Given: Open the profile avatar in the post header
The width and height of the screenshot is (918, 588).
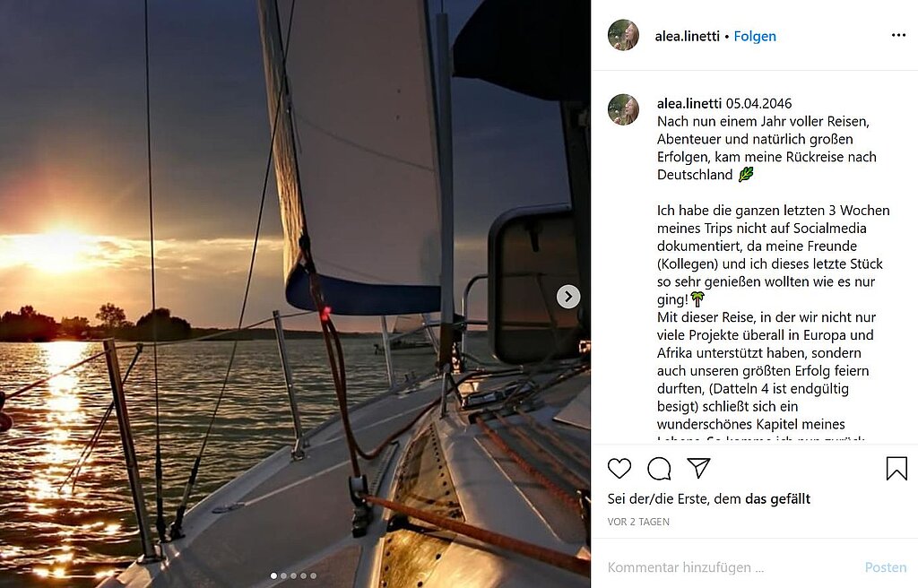Looking at the screenshot, I should coord(623,36).
